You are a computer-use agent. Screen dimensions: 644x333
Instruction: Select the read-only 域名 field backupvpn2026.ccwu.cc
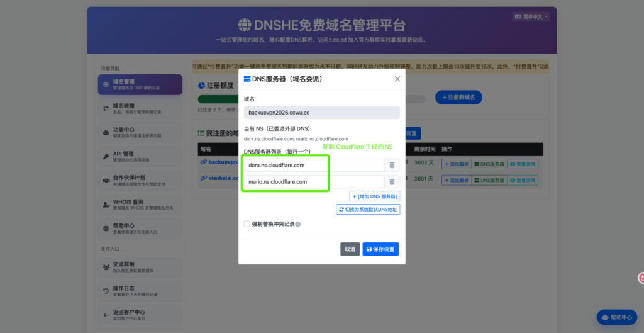click(x=321, y=113)
